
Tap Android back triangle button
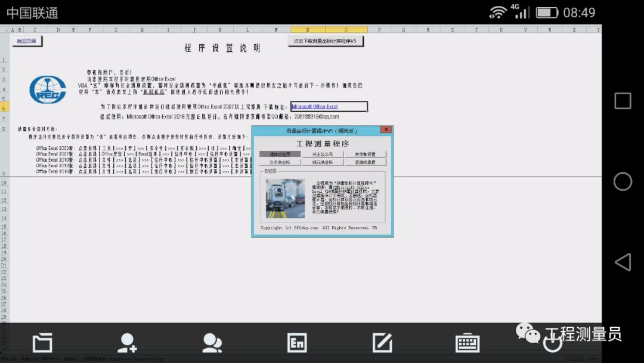coord(623,262)
